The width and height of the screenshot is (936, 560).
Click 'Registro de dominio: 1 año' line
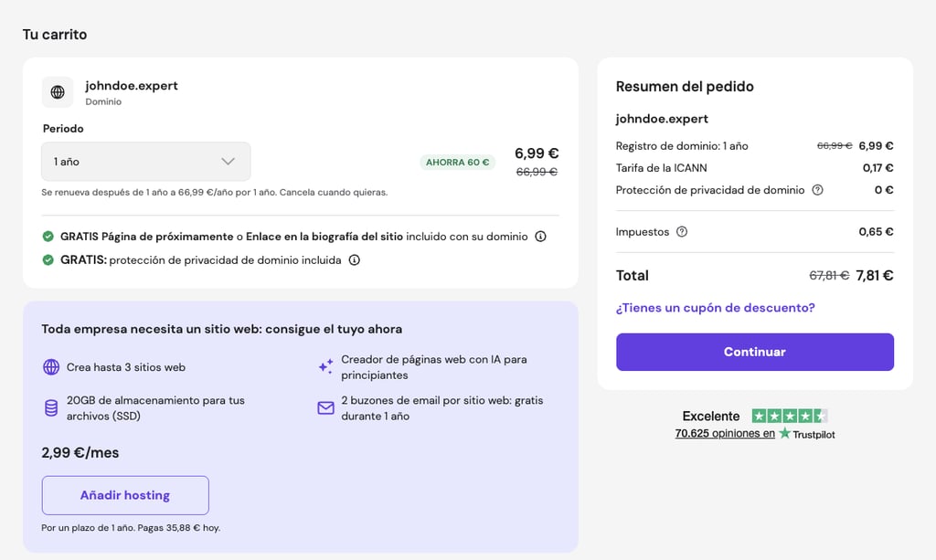tap(682, 146)
